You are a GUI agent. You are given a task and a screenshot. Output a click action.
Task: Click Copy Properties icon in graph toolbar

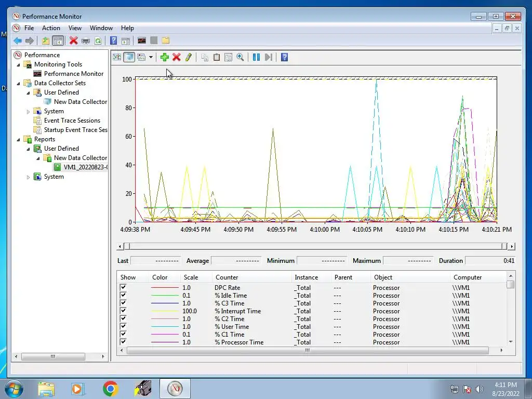(x=205, y=57)
